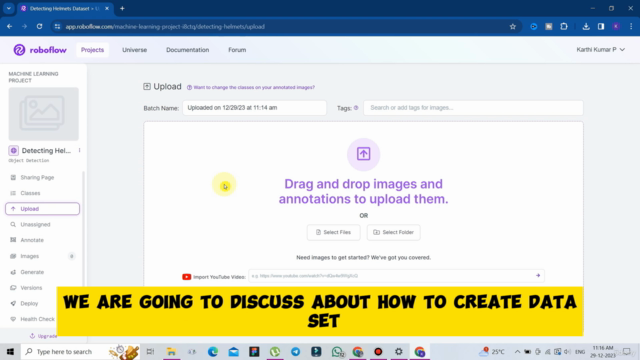This screenshot has width=640, height=360.
Task: Click the project image placeholder thumbnail
Action: (x=44, y=114)
